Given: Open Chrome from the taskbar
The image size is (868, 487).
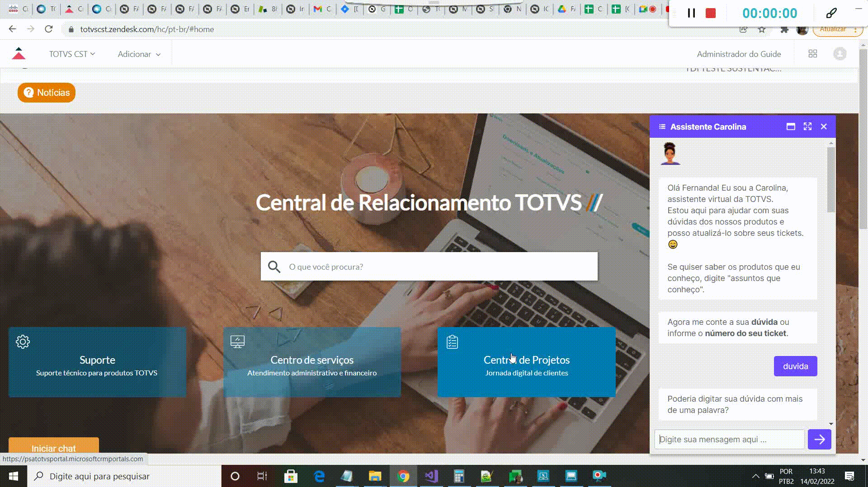Looking at the screenshot, I should click(403, 476).
